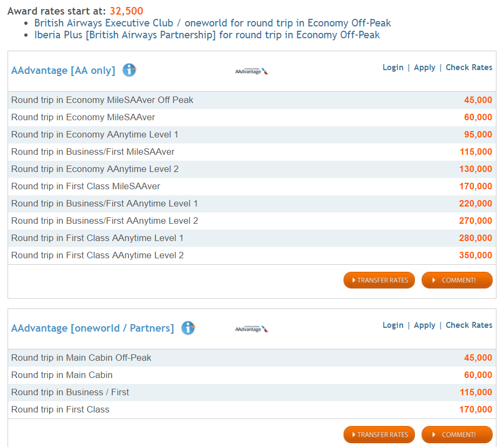Select the Economy MileSAAver Off Peak row
Image resolution: width=504 pixels, height=447 pixels.
(251, 100)
